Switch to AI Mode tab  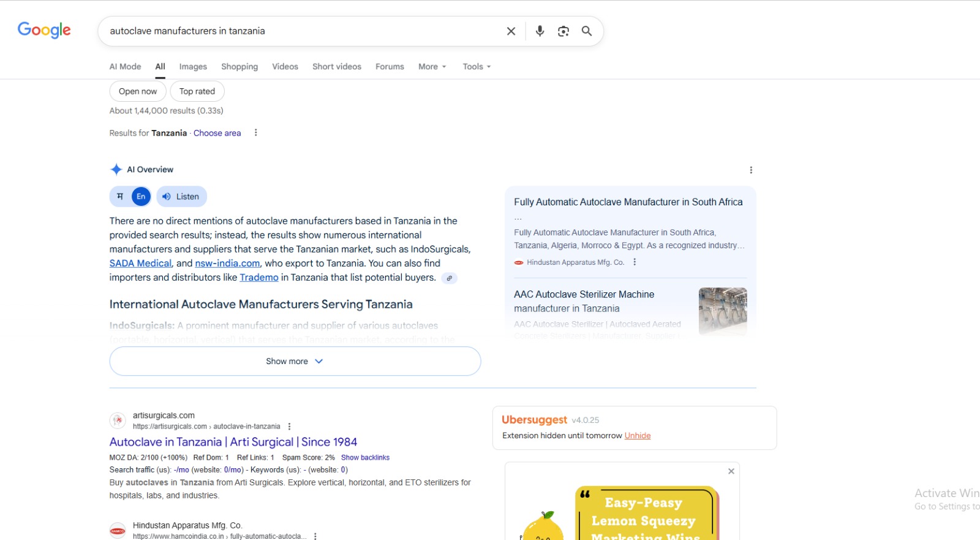[x=125, y=67]
